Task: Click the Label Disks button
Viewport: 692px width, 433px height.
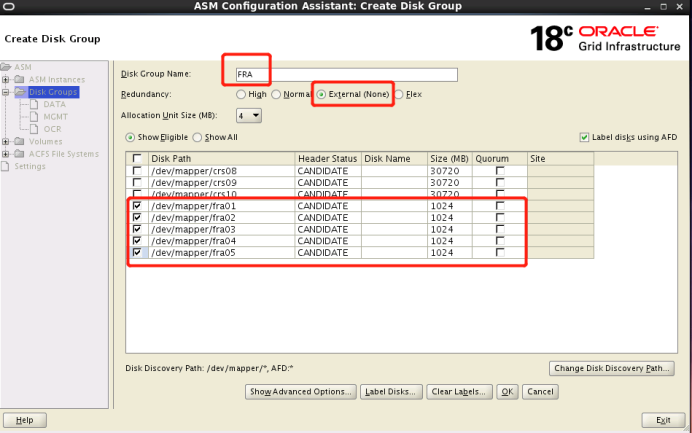Action: tap(391, 392)
